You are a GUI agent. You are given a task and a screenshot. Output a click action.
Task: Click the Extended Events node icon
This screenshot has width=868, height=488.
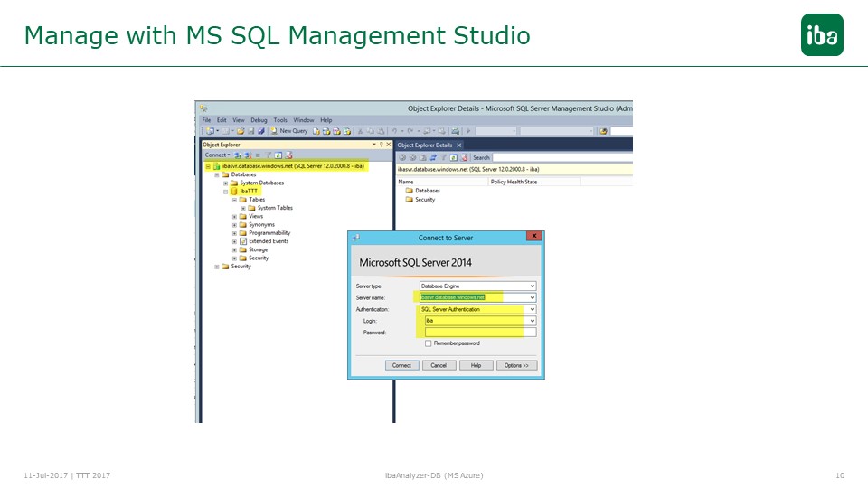[243, 241]
